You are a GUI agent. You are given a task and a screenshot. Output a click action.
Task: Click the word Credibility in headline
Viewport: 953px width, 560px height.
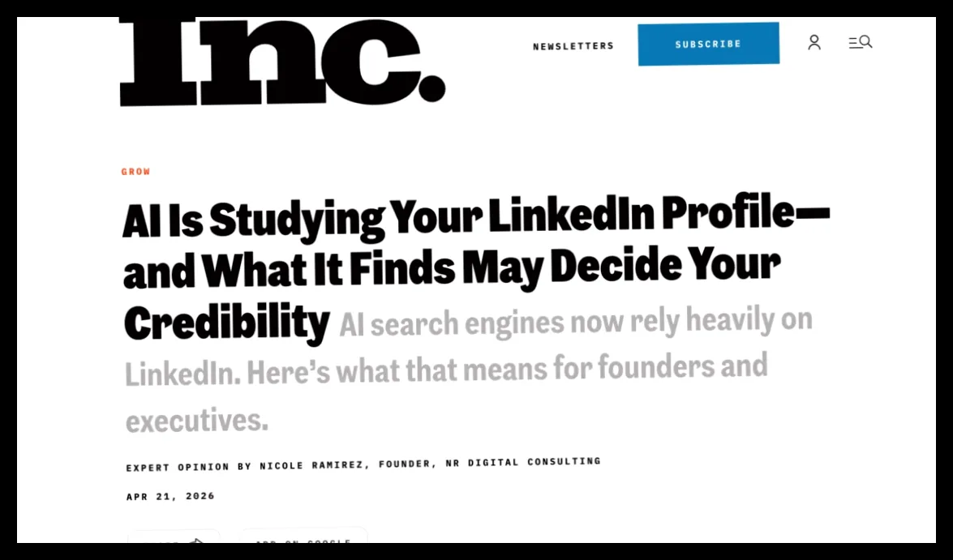tap(227, 323)
